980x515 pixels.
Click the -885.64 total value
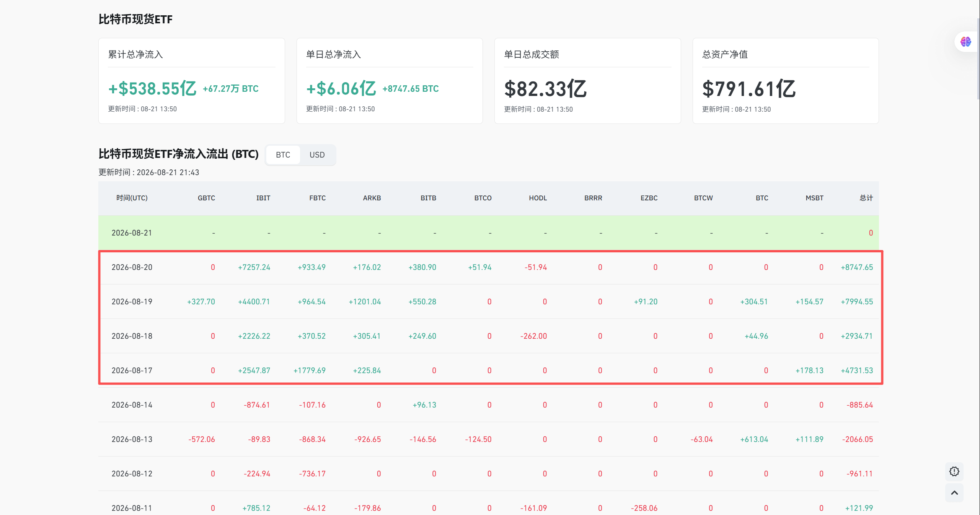(x=859, y=405)
